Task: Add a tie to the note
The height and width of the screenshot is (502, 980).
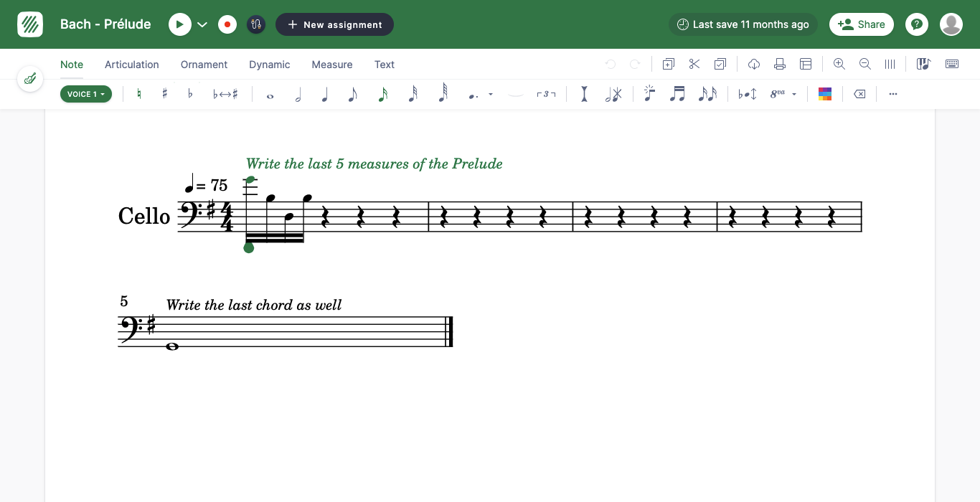Action: 515,93
